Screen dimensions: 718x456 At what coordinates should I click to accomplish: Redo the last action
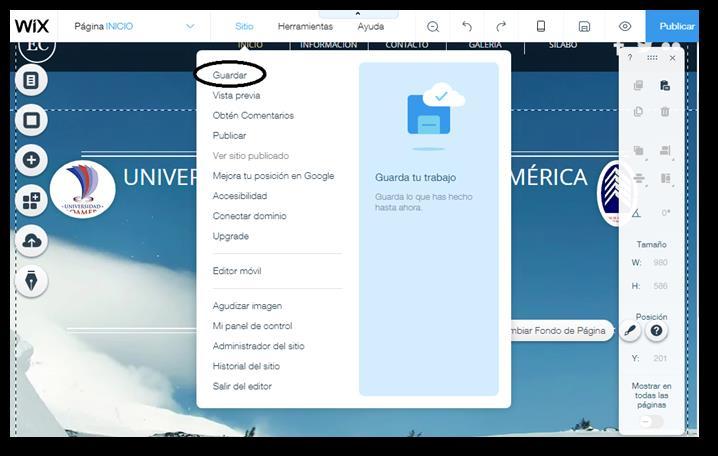(x=501, y=27)
